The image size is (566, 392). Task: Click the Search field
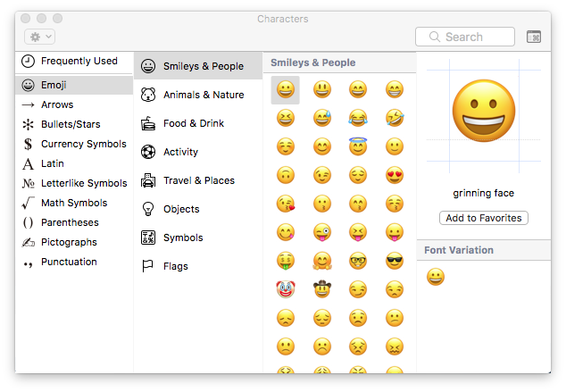(x=465, y=37)
